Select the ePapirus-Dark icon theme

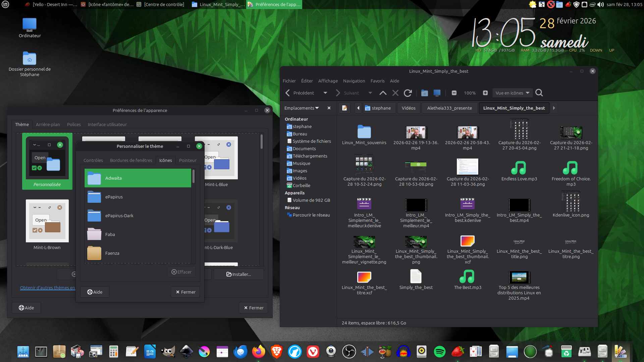(138, 216)
